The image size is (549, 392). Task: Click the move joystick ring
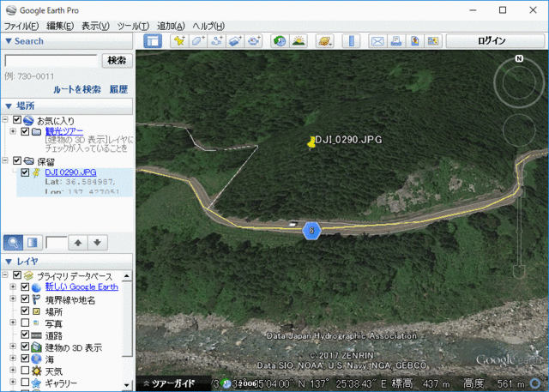click(x=519, y=130)
